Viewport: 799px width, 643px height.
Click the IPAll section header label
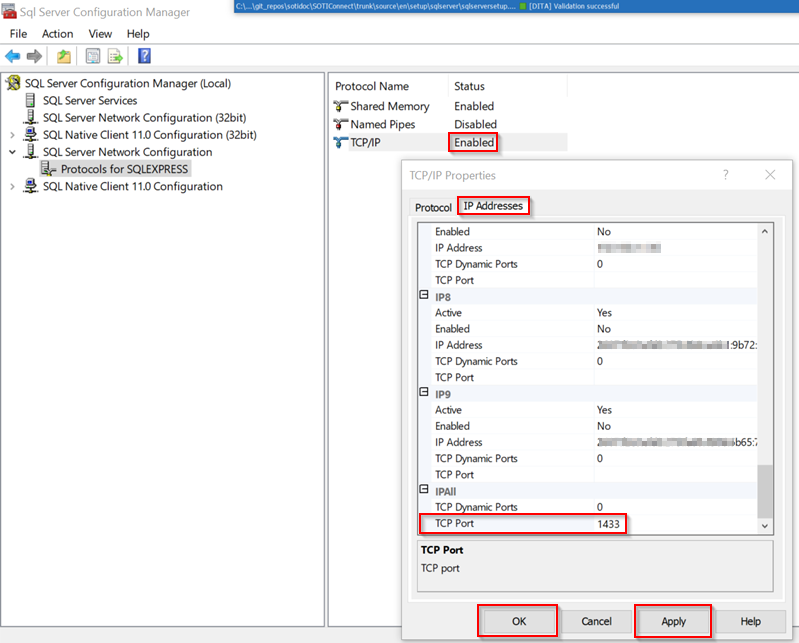point(445,491)
